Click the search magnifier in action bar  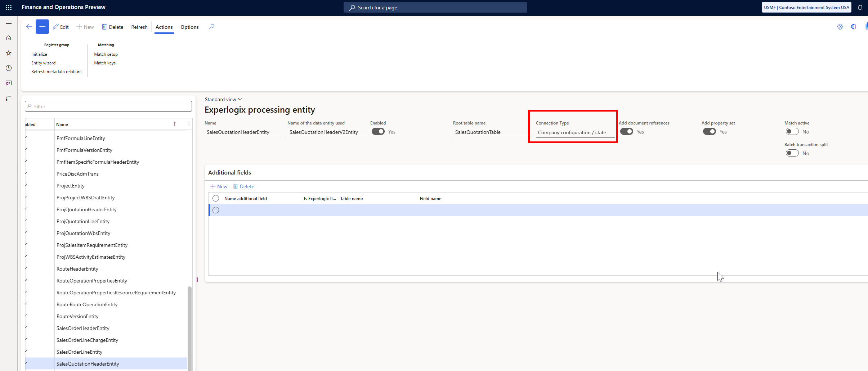pyautogui.click(x=212, y=27)
